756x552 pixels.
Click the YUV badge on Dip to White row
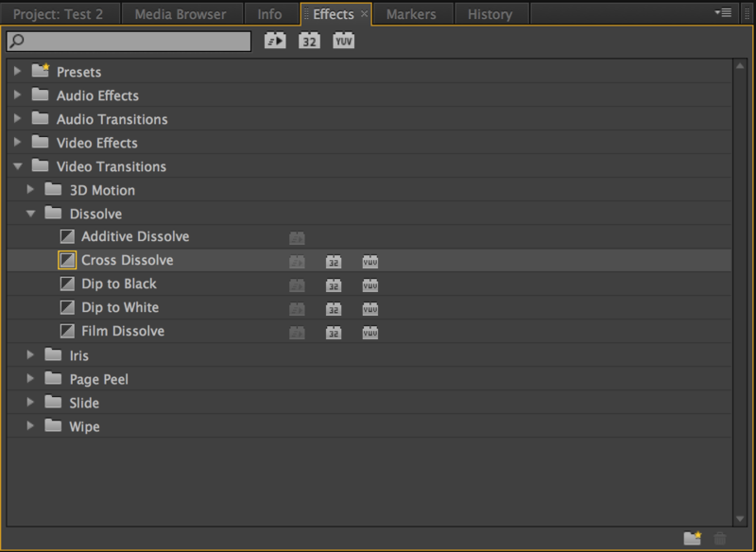coord(370,308)
